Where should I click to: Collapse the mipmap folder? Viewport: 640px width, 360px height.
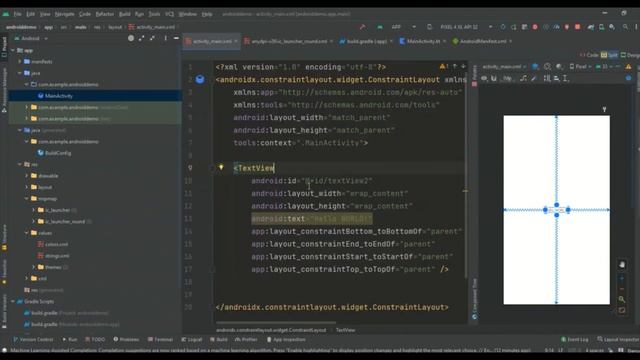coord(27,199)
